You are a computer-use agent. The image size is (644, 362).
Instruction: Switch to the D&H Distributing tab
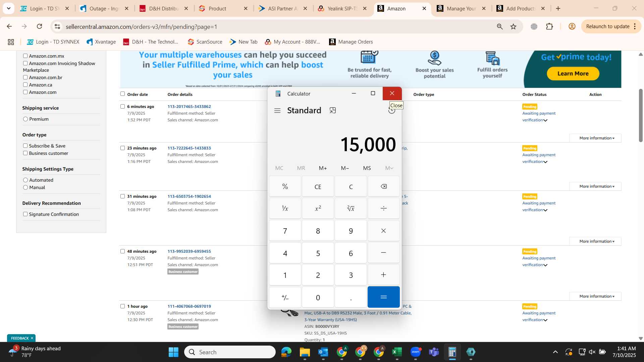164,8
